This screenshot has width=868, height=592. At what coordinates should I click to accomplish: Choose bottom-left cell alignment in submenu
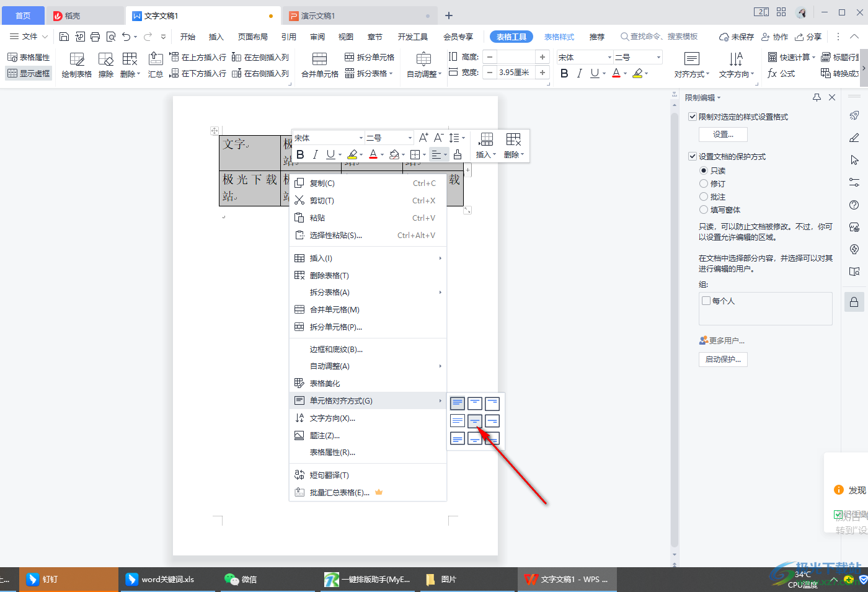coord(458,439)
